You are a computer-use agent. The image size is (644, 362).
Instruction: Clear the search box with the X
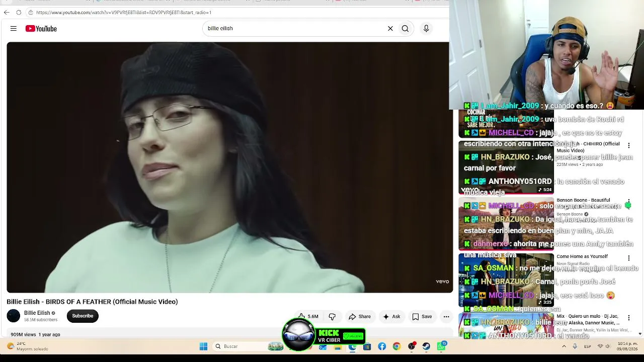tap(390, 29)
